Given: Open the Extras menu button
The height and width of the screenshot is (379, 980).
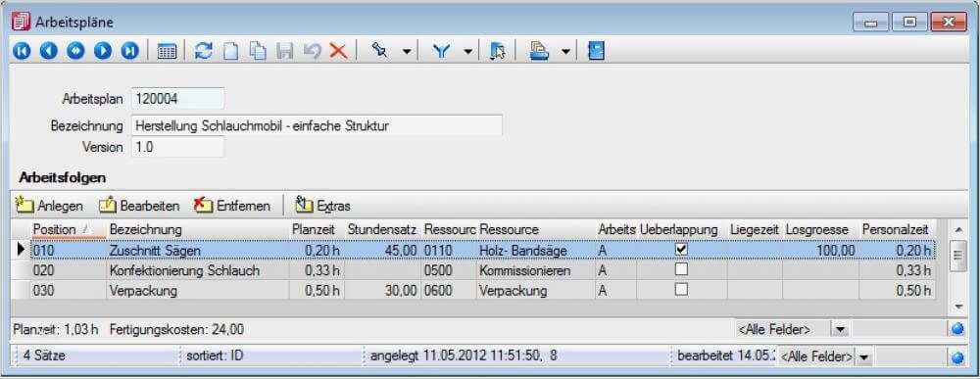Looking at the screenshot, I should tap(322, 206).
